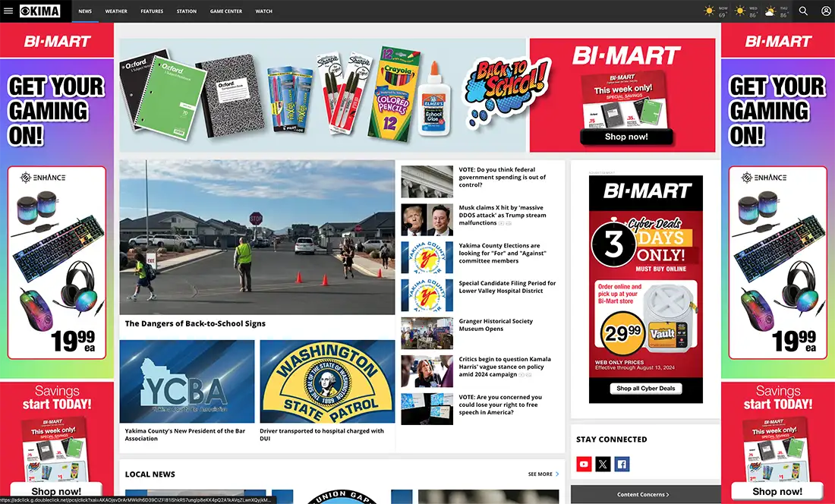Open The Dangers of Back-to-School Signs headline
The image size is (835, 504).
coord(195,323)
